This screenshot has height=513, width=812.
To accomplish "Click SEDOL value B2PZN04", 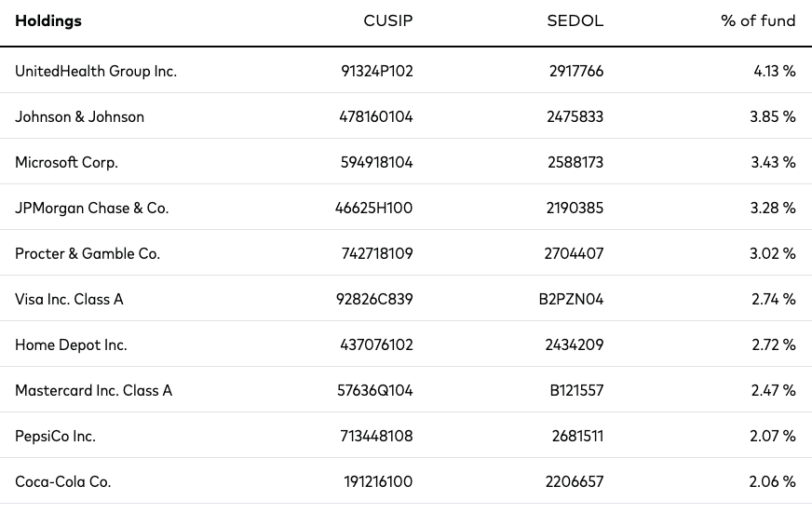I will pyautogui.click(x=571, y=299).
